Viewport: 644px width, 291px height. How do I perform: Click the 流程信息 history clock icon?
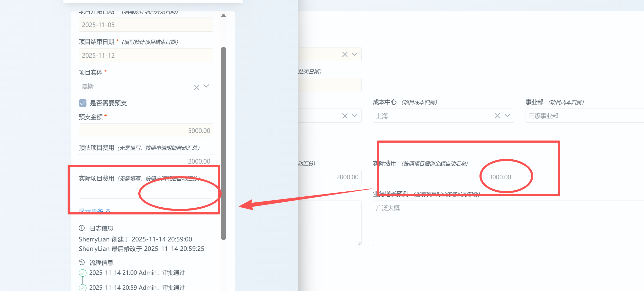tap(82, 262)
